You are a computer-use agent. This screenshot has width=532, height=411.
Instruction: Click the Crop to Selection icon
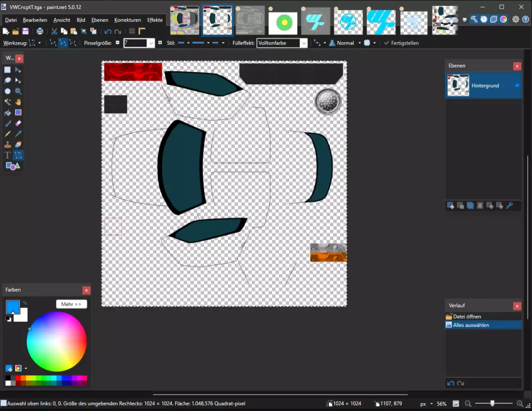tap(84, 32)
